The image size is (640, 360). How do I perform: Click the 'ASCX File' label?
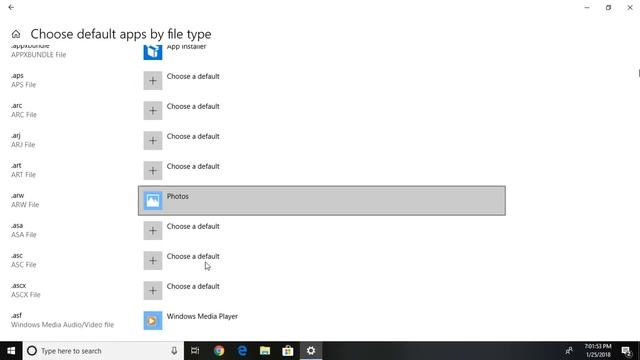point(26,295)
